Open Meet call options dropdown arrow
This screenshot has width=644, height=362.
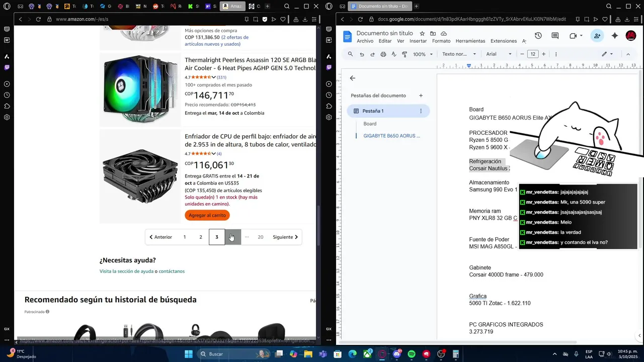click(x=581, y=36)
